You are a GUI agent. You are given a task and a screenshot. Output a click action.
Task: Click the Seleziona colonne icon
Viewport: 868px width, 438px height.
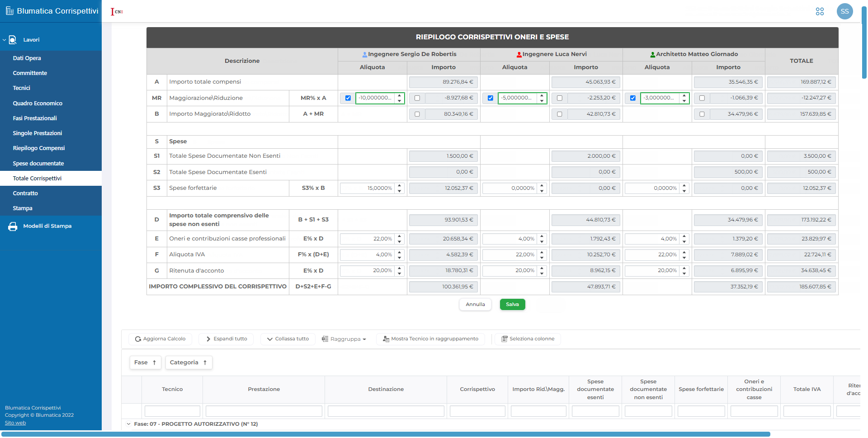(505, 339)
